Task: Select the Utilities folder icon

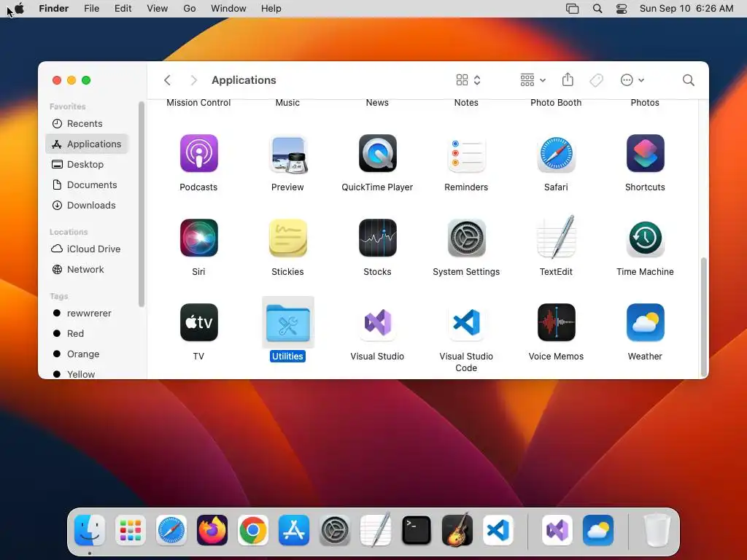Action: point(287,322)
